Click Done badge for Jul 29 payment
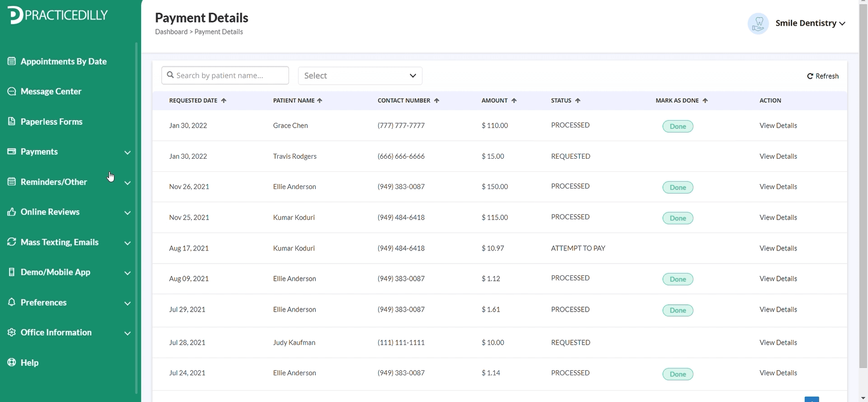The image size is (868, 402). pyautogui.click(x=678, y=310)
